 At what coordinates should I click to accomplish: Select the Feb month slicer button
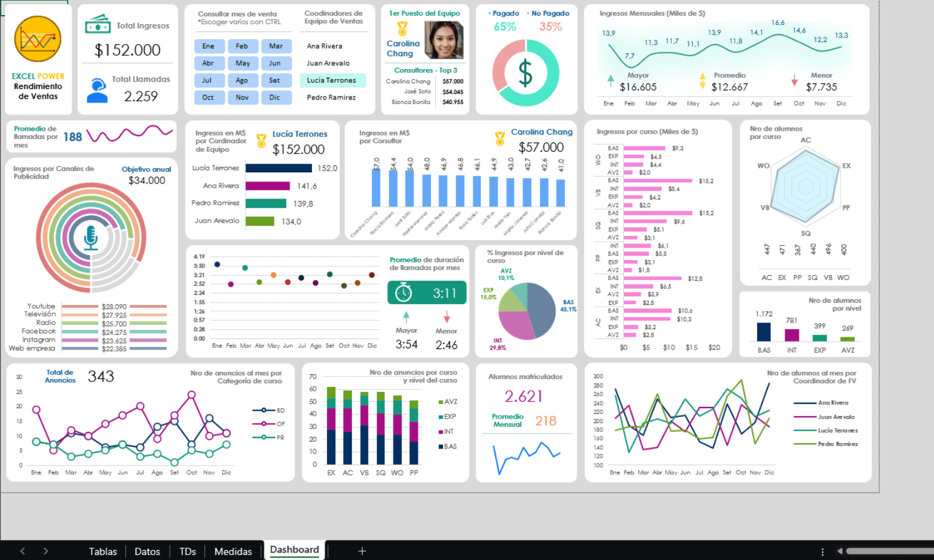pos(242,46)
